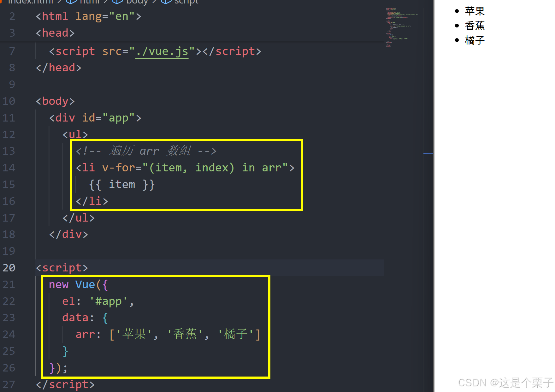The height and width of the screenshot is (392, 555).
Task: Click the closing </div> tag
Action: coord(68,235)
